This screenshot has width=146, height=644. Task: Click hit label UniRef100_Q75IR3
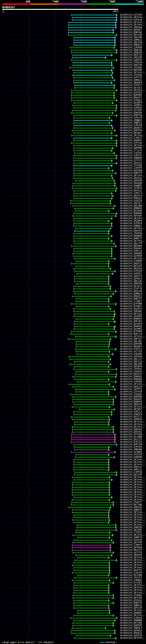(131, 93)
